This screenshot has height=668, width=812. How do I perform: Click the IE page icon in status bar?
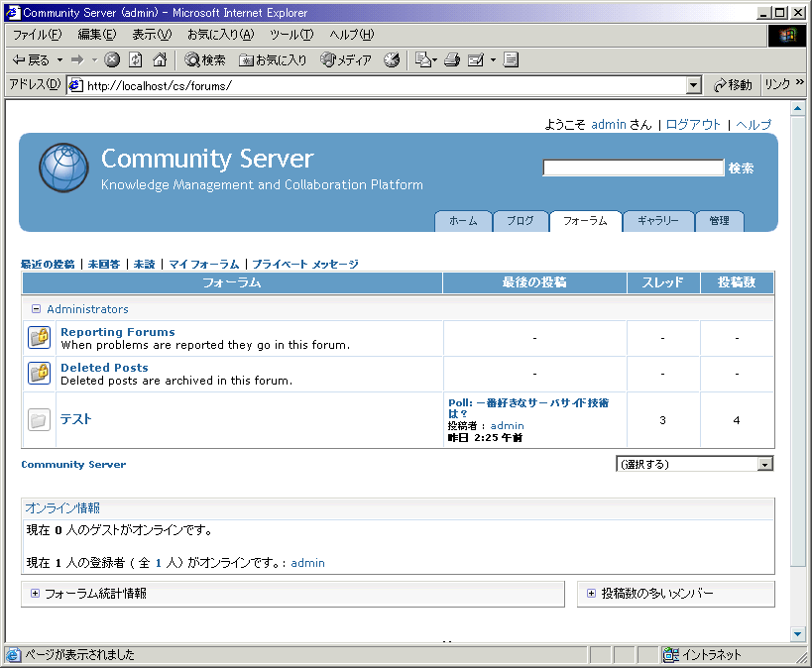(x=14, y=655)
